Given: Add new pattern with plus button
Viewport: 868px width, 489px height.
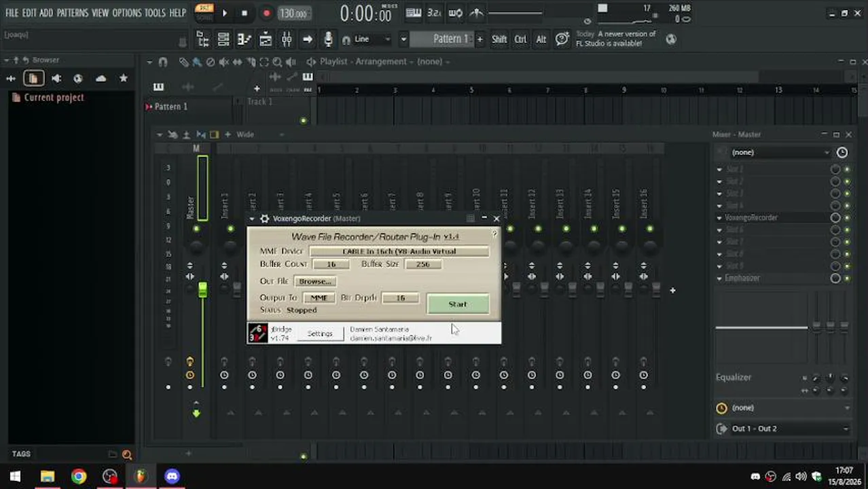Looking at the screenshot, I should point(480,39).
